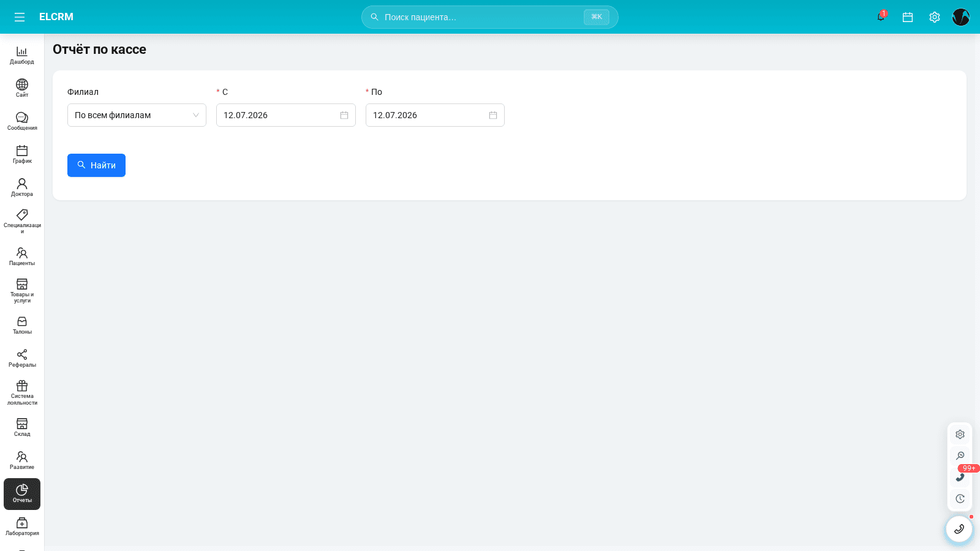Open Доктора in the sidebar
Viewport: 980px width, 551px height.
click(x=22, y=187)
